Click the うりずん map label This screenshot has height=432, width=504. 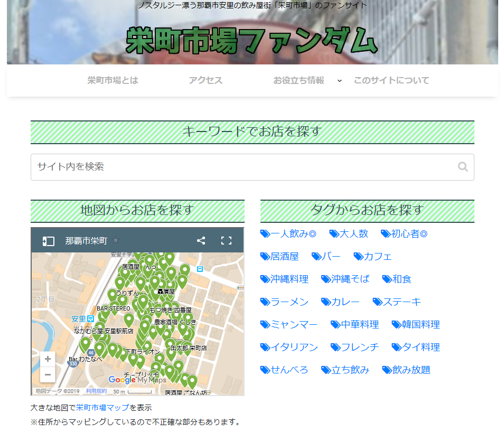coord(127,293)
